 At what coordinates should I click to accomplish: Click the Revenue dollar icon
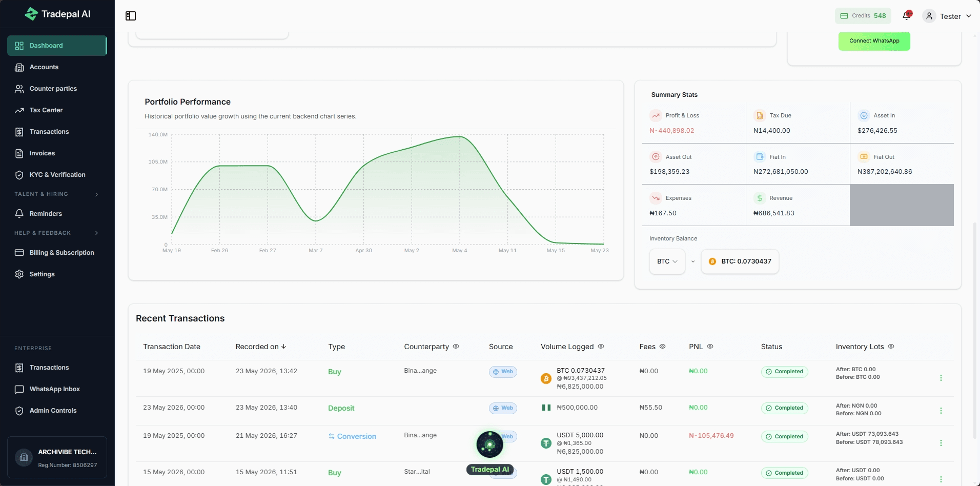coord(760,198)
